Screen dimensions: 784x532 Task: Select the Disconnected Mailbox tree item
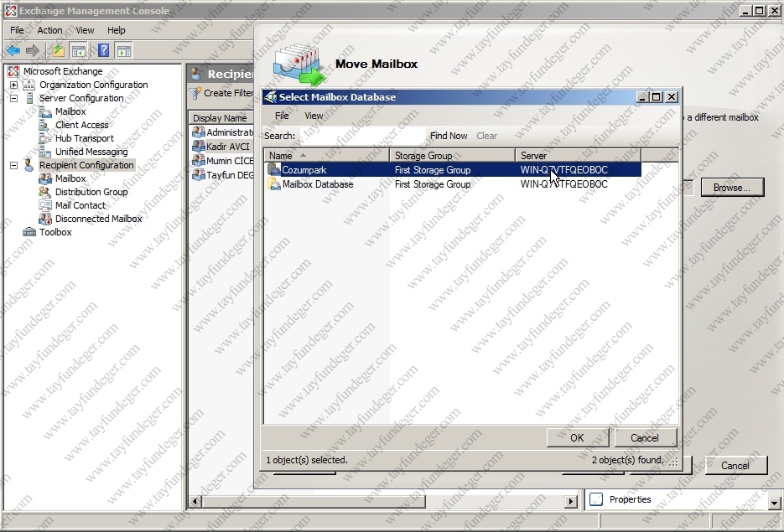[x=99, y=219]
